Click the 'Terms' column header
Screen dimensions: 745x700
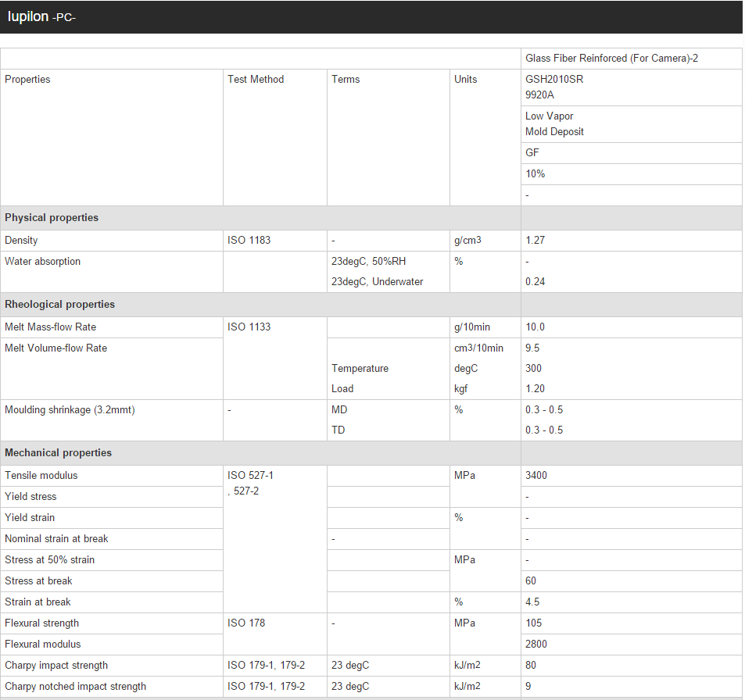click(x=389, y=137)
